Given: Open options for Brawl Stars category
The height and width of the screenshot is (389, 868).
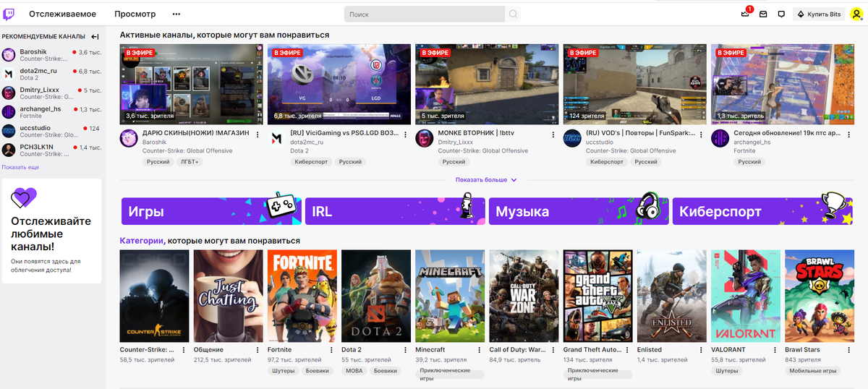Looking at the screenshot, I should (x=848, y=350).
